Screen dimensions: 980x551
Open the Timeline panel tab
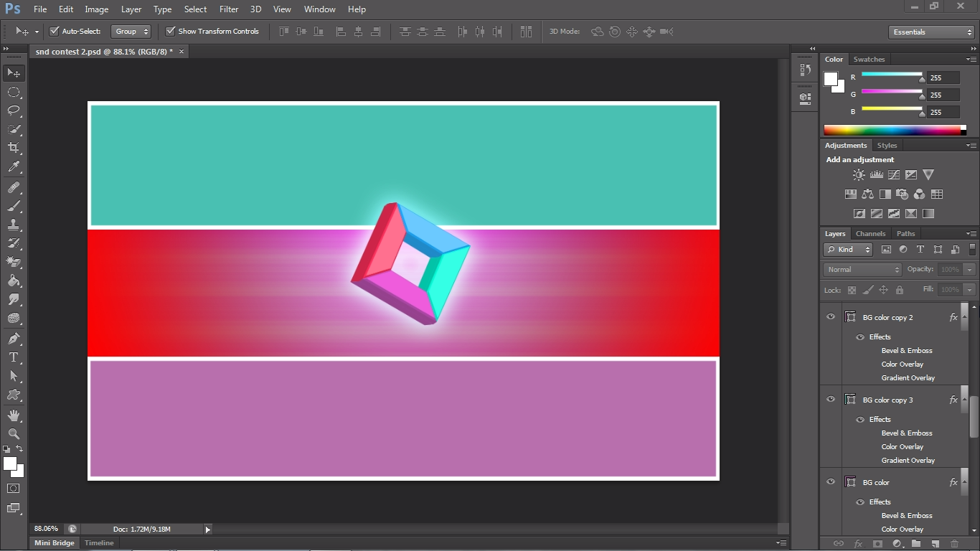99,543
